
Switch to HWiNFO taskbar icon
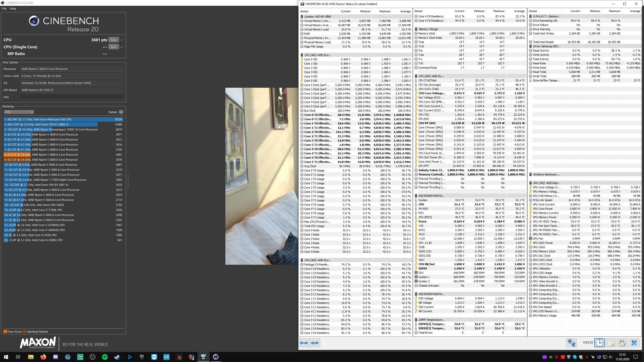click(x=203, y=357)
